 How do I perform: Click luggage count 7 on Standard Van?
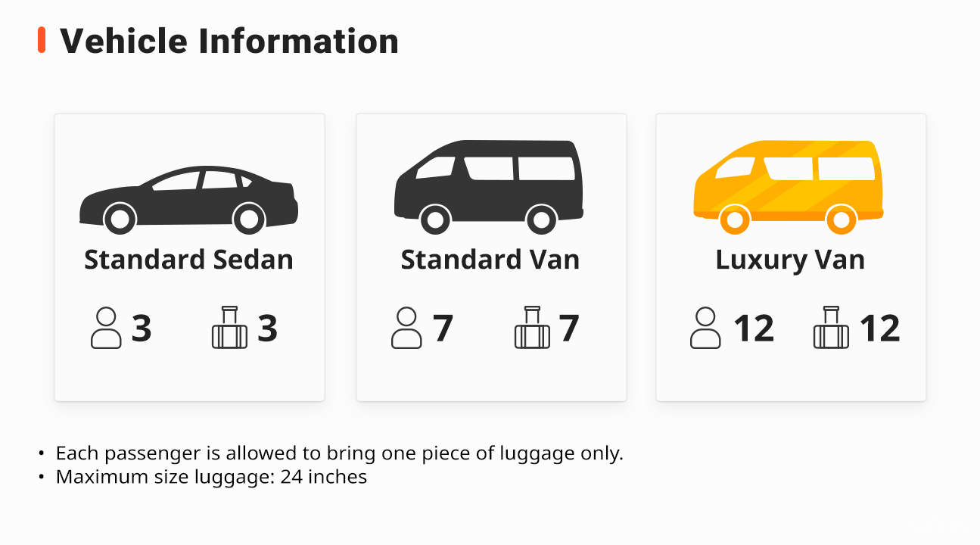(569, 329)
